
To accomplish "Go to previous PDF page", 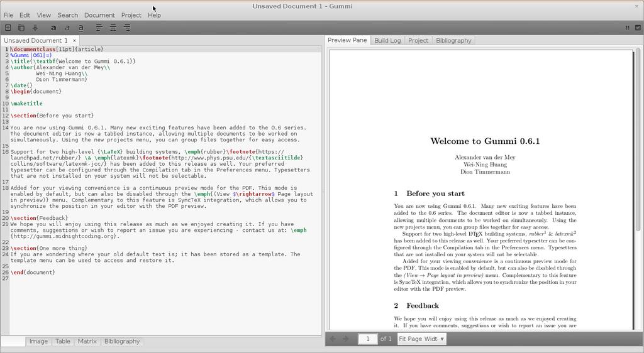I will click(x=333, y=339).
